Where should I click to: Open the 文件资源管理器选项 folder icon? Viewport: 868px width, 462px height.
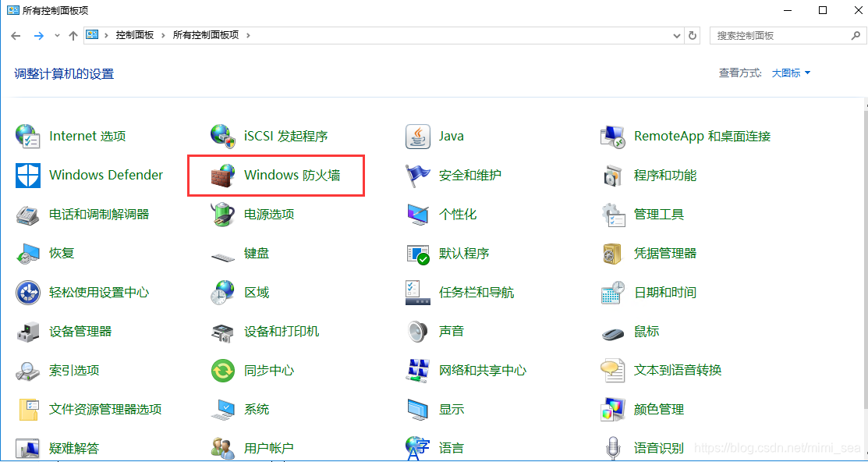(x=27, y=410)
